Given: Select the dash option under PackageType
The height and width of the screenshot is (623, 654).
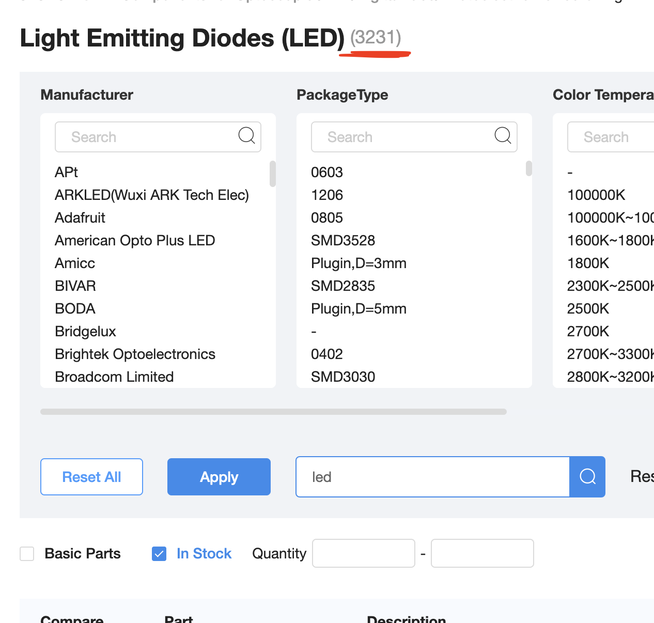Looking at the screenshot, I should (314, 332).
